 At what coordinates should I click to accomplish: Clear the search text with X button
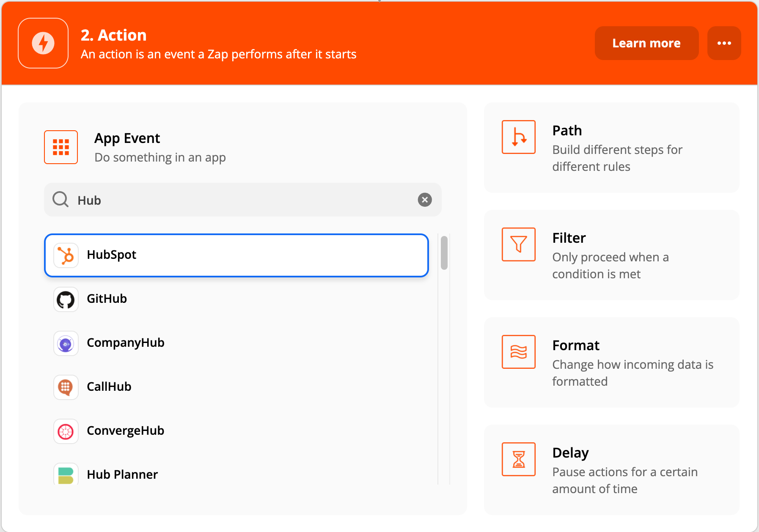(x=425, y=200)
